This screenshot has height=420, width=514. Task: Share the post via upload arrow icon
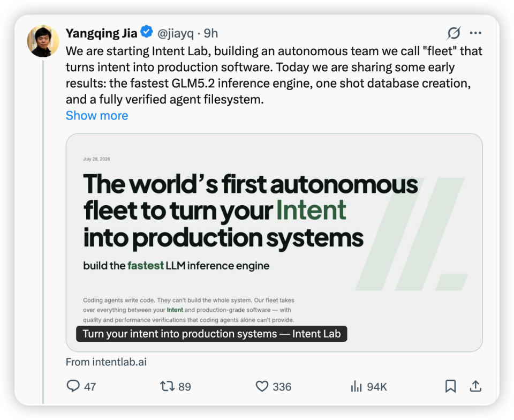pyautogui.click(x=475, y=386)
